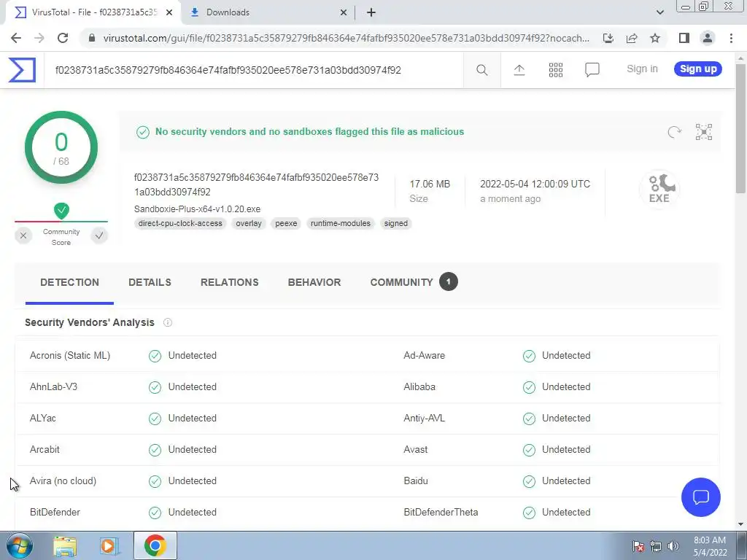Viewport: 747px width, 560px height.
Task: Click the overlay tag
Action: 249,223
